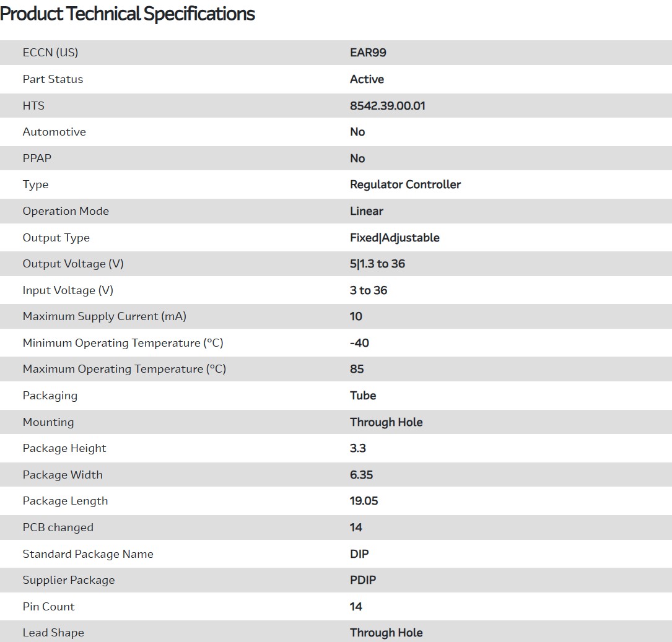Click the Lead Shape row label

(x=53, y=633)
